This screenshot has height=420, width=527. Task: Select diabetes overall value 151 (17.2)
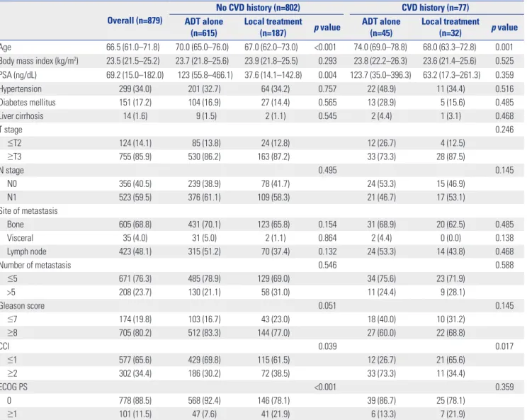pyautogui.click(x=135, y=103)
